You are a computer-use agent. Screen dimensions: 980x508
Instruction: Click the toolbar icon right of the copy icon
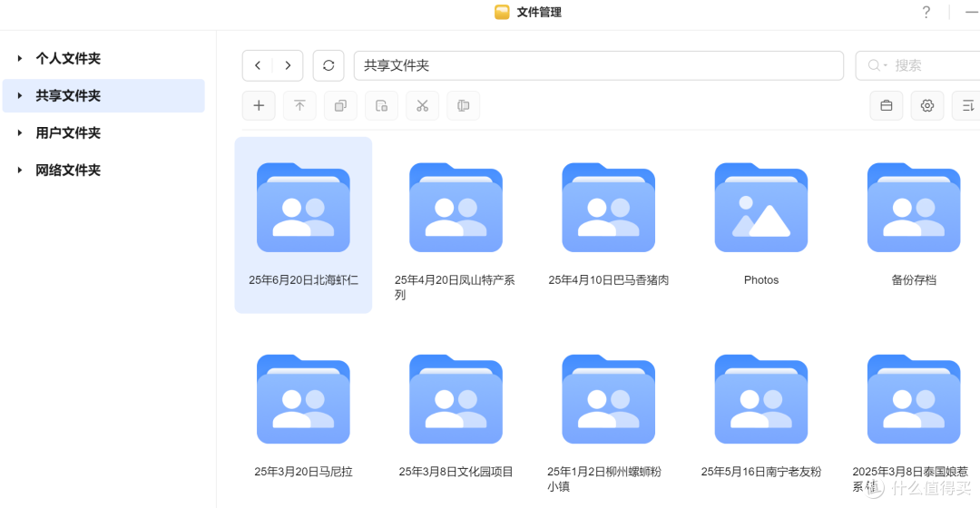click(381, 105)
